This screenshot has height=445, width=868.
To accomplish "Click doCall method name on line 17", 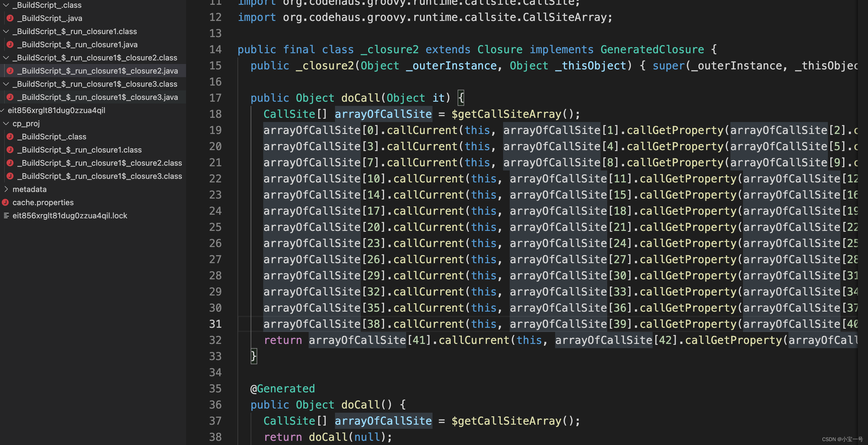I will click(360, 98).
